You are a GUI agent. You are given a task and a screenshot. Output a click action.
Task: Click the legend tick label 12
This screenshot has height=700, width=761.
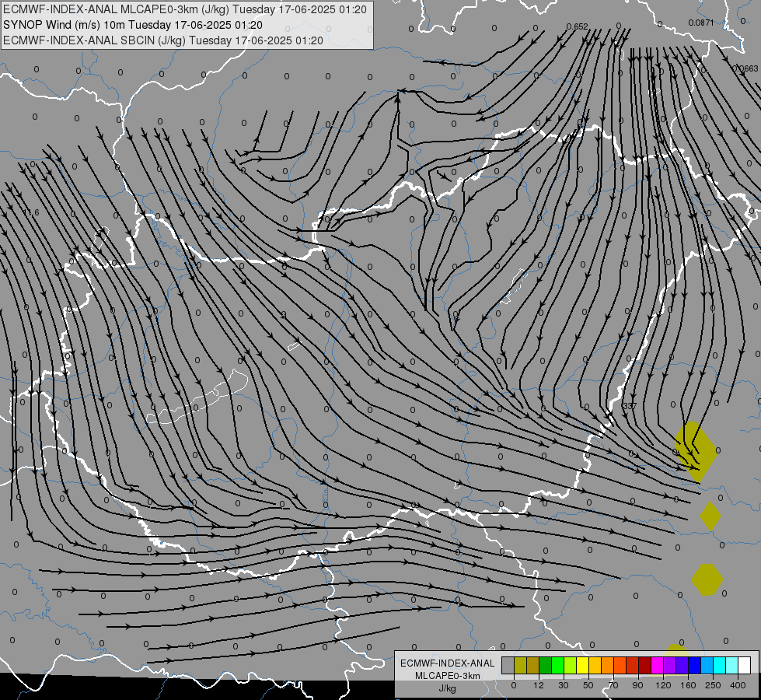coord(539,685)
